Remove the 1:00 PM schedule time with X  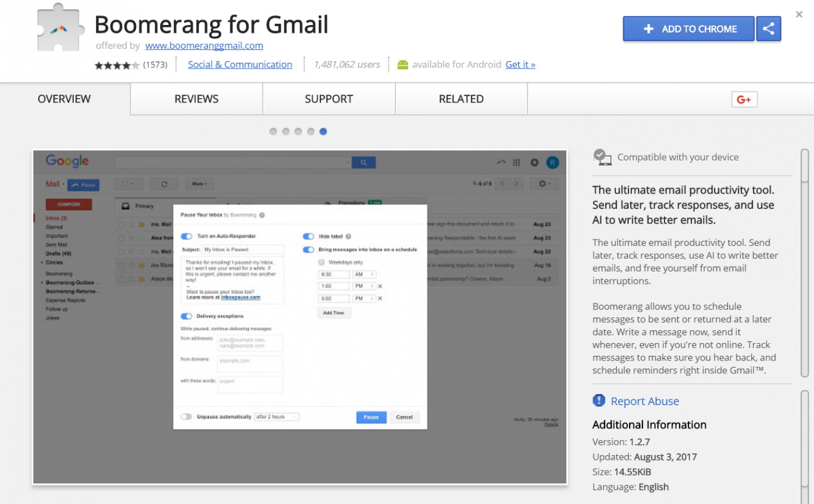click(x=380, y=286)
